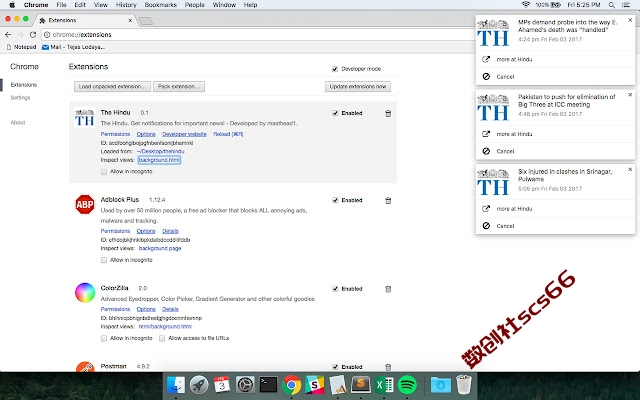
Task: Open Spotlight search in menu bar
Action: click(x=611, y=5)
